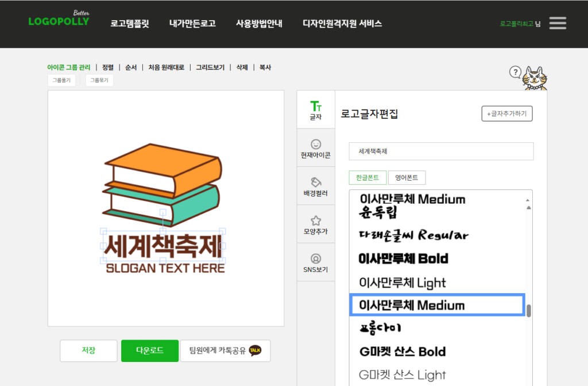588x386 pixels.
Task: Open the hamburger menu icon
Action: click(x=558, y=23)
